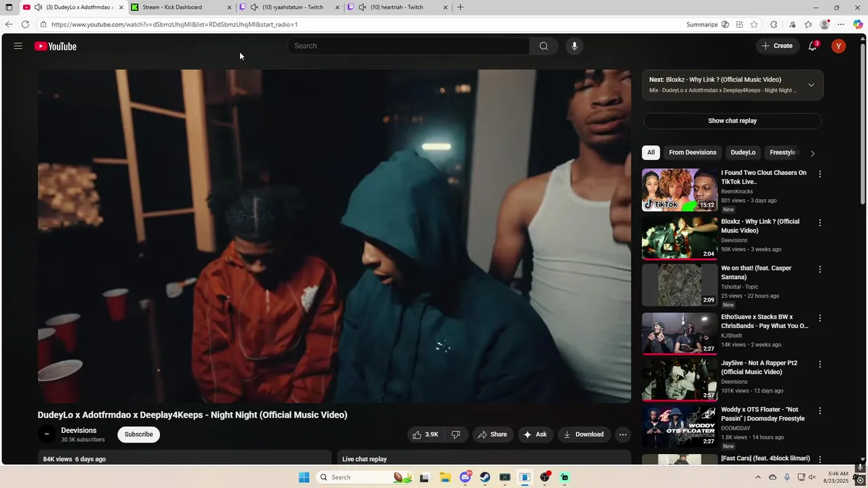The height and width of the screenshot is (488, 868).
Task: Open Windows Start menu
Action: (304, 477)
